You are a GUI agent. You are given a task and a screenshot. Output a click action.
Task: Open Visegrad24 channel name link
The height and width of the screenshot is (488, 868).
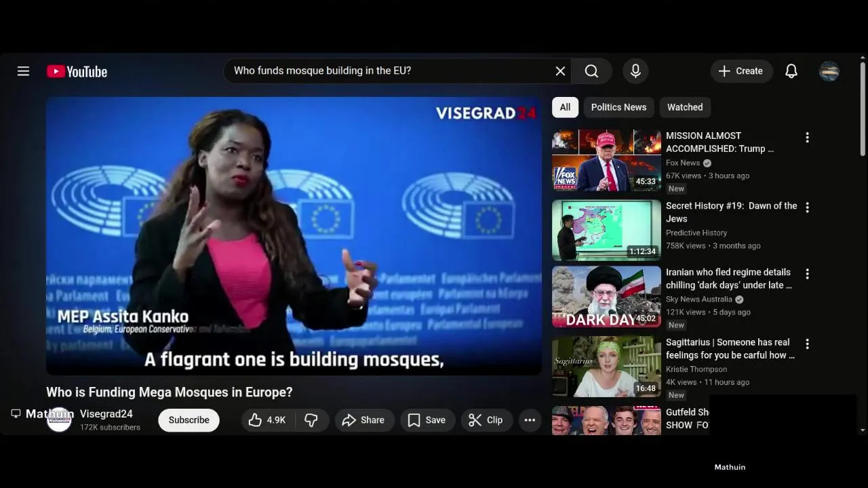(106, 414)
